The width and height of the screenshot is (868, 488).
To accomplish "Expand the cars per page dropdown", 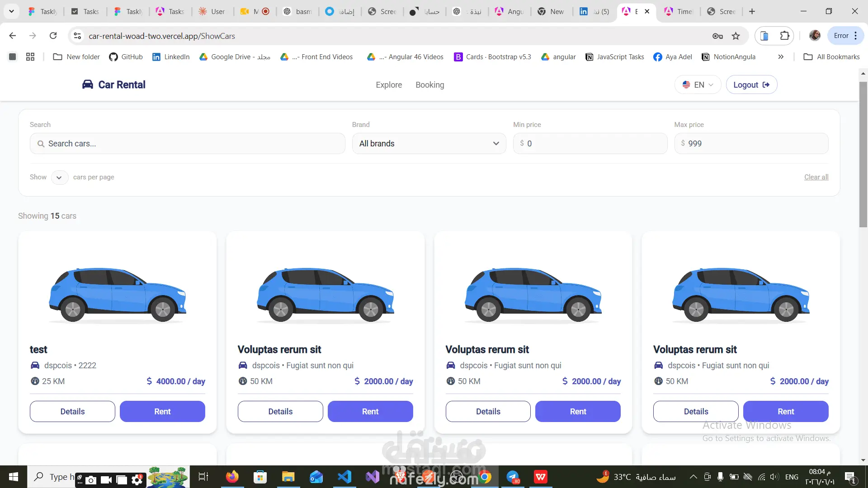I will tap(60, 177).
